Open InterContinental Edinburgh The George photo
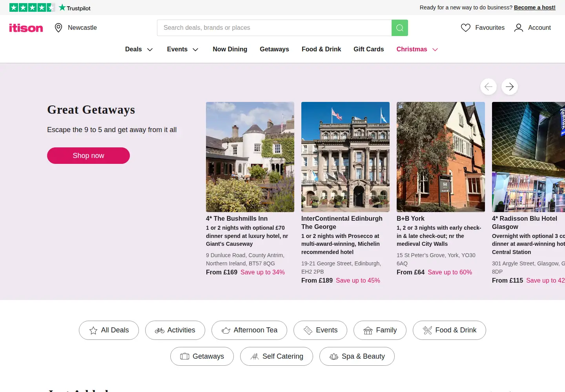The height and width of the screenshot is (392, 565). click(x=345, y=157)
